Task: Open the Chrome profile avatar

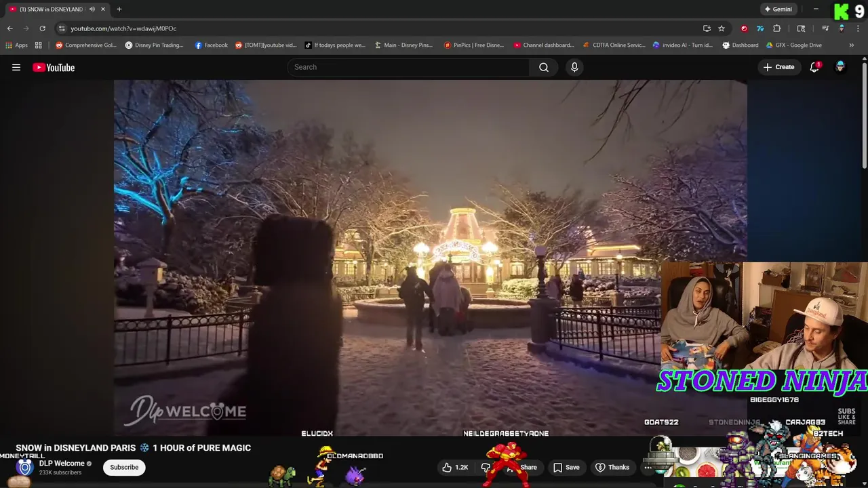Action: tap(842, 28)
